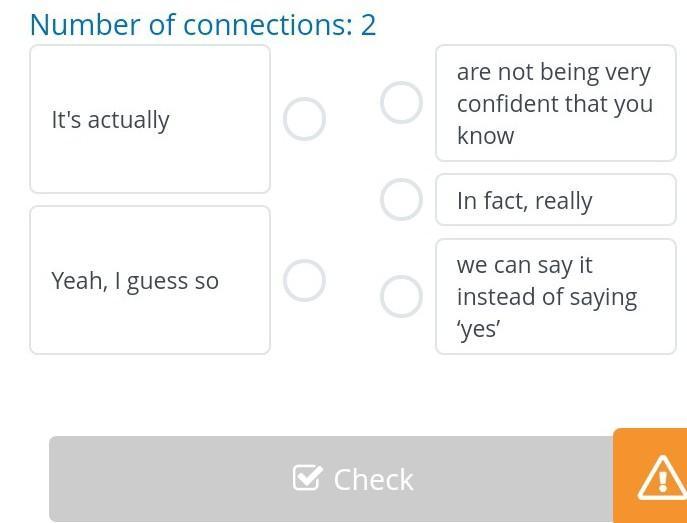Click the "Yeah, I guess so" card
Screen dimensions: 687x523
pos(150,280)
